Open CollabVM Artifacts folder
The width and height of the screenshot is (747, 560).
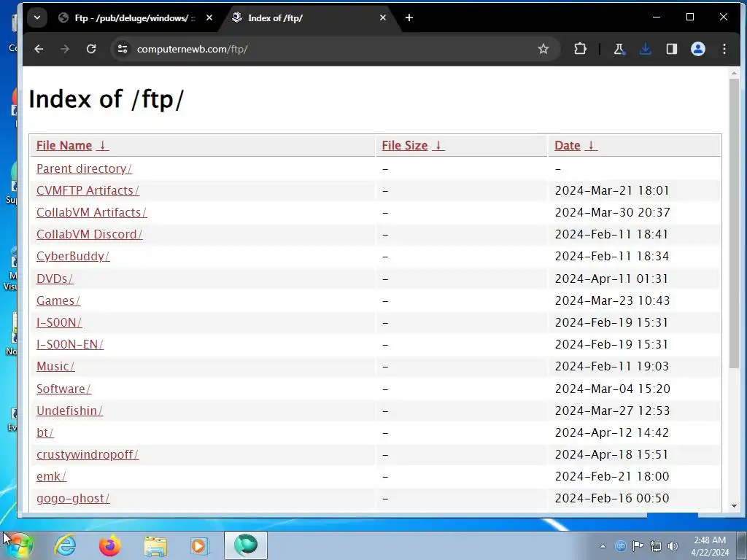pyautogui.click(x=91, y=212)
